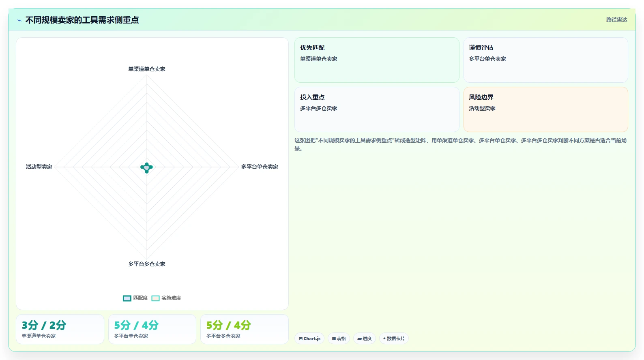Screen dimensions: 644x360
Task: Click the radar axis label 多平台多仓卖家
Action: click(147, 264)
